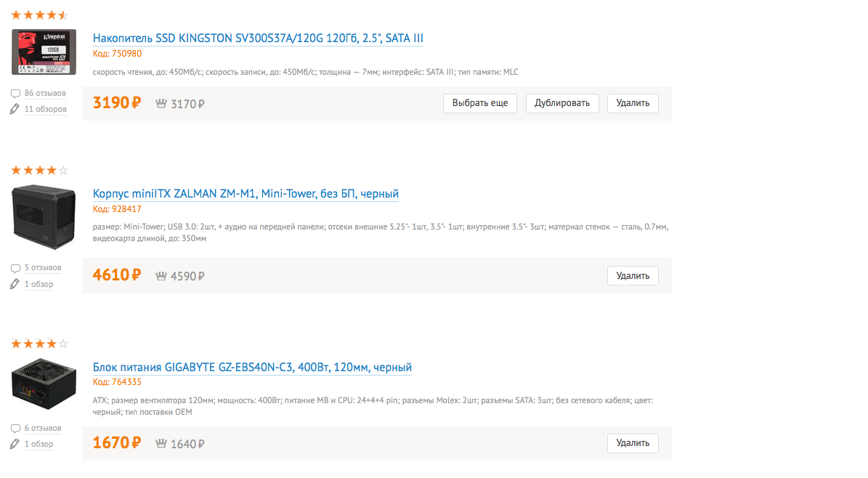Click the crown icon next to 1640 ₽
Viewport: 868px width, 478px height.
click(161, 443)
